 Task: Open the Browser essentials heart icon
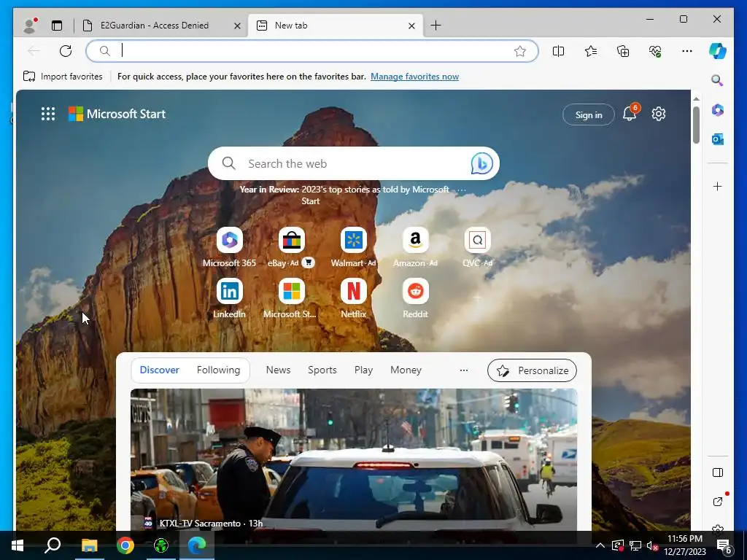coord(655,51)
